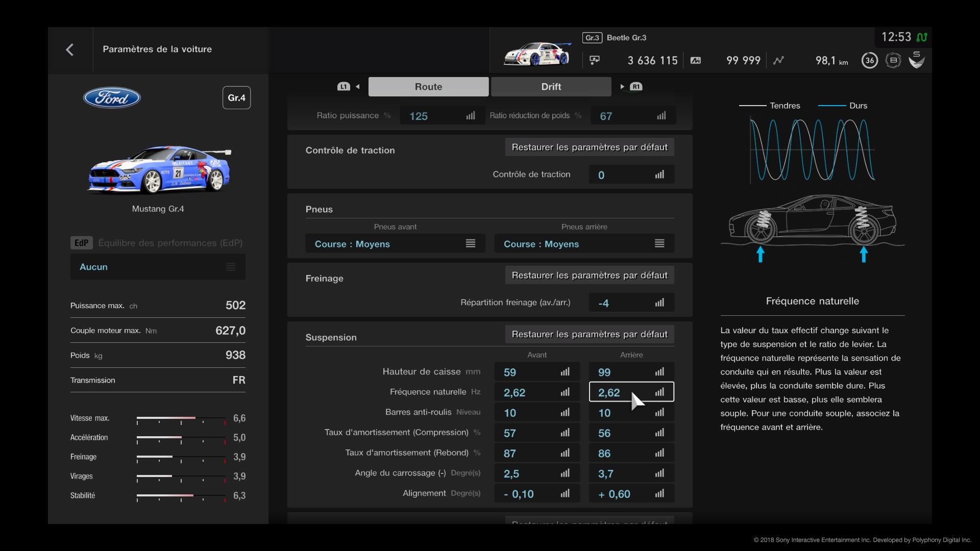Click the distance graph icon beside 98,1 km
This screenshot has height=551, width=980.
tap(778, 60)
